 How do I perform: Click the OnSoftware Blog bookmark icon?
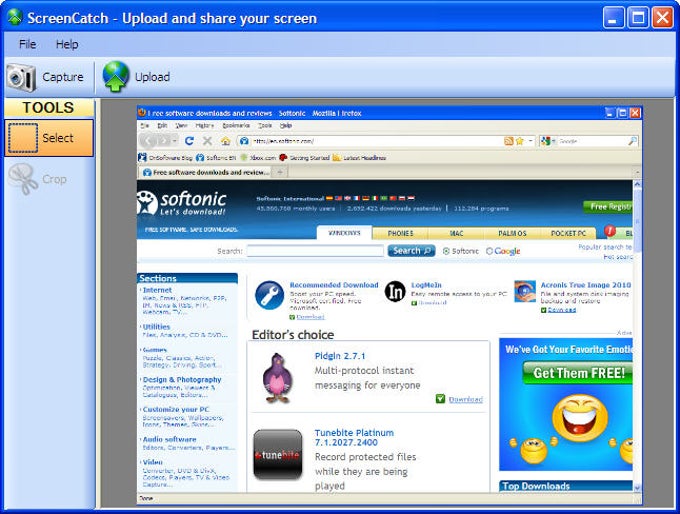pos(142,157)
